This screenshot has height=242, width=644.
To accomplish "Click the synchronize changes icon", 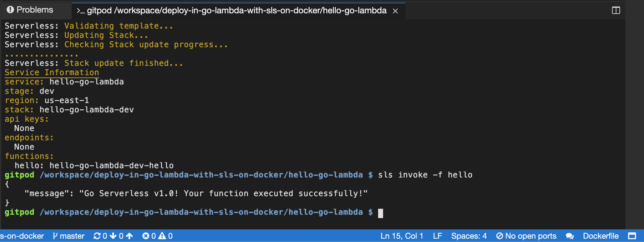I will pos(97,236).
